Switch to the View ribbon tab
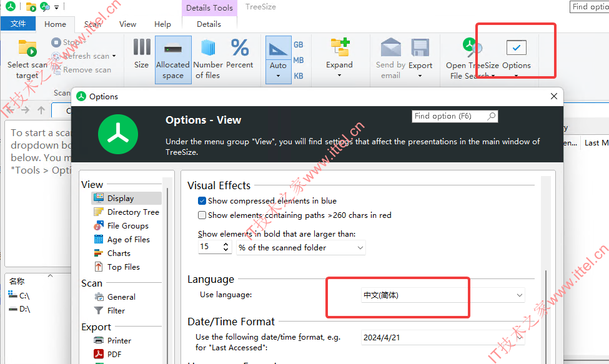This screenshot has height=364, width=609. pyautogui.click(x=128, y=24)
